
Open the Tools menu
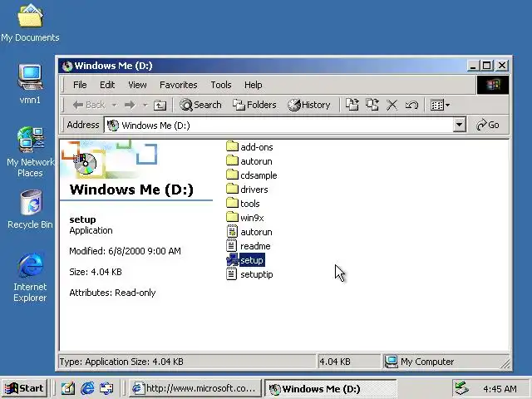click(221, 85)
